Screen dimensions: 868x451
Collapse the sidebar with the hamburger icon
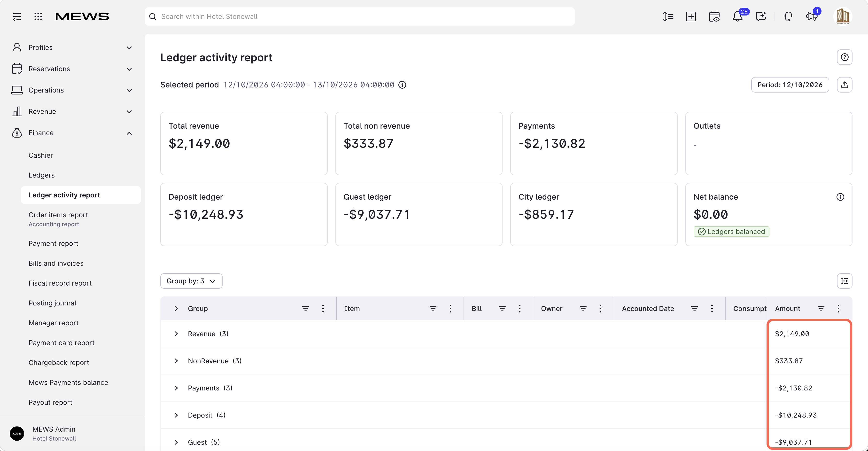17,16
